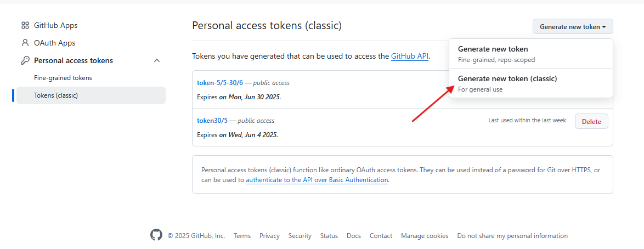Open authenticate to the API over Basic Authentication link
Viewport: 644px width, 249px height.
point(317,180)
